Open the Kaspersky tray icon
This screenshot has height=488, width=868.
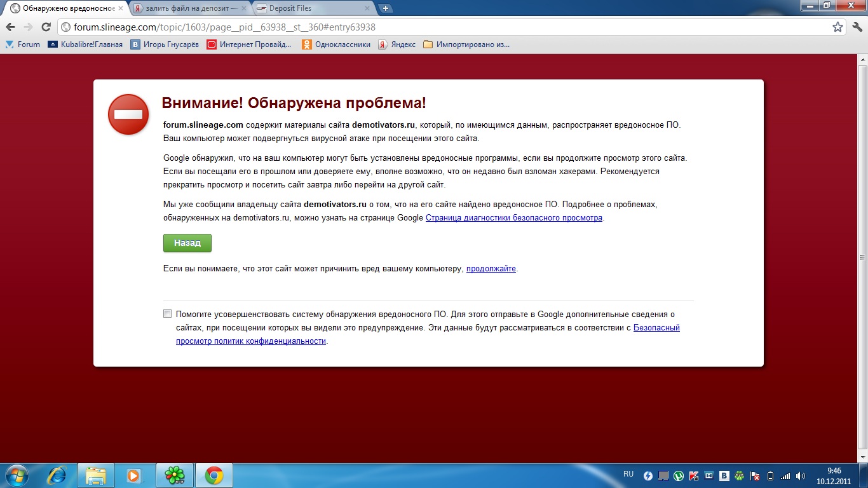pos(694,475)
